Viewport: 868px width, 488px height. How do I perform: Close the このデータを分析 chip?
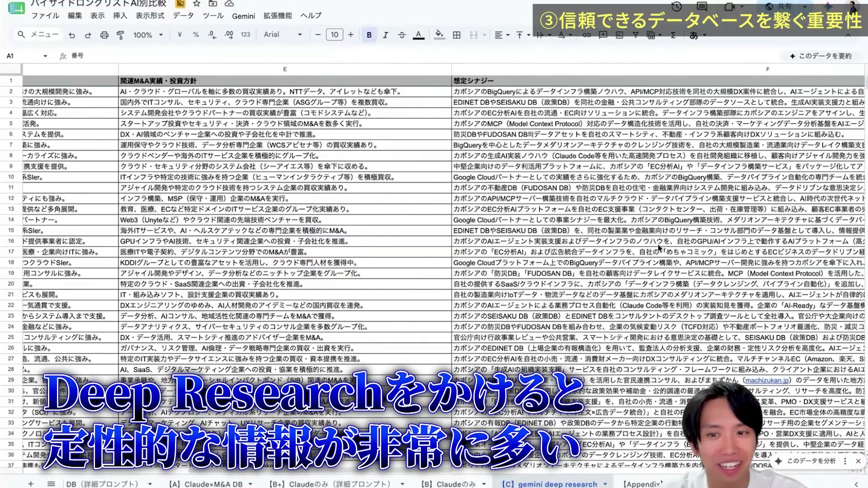[858, 461]
